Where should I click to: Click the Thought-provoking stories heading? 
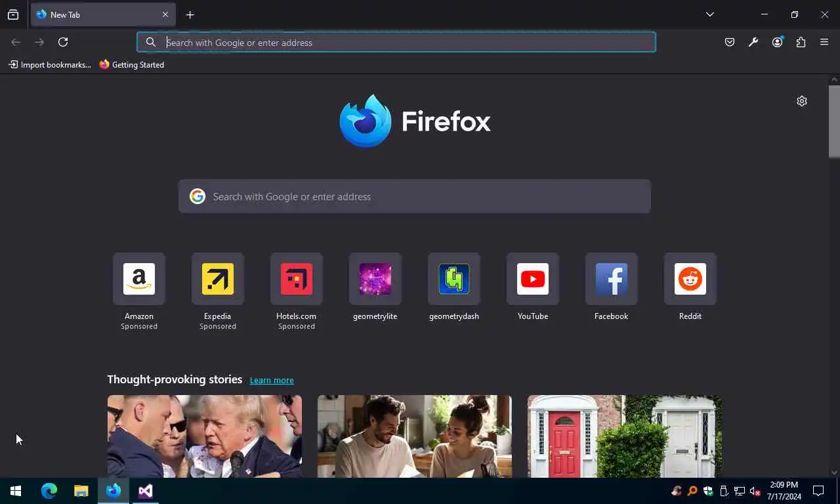[175, 379]
